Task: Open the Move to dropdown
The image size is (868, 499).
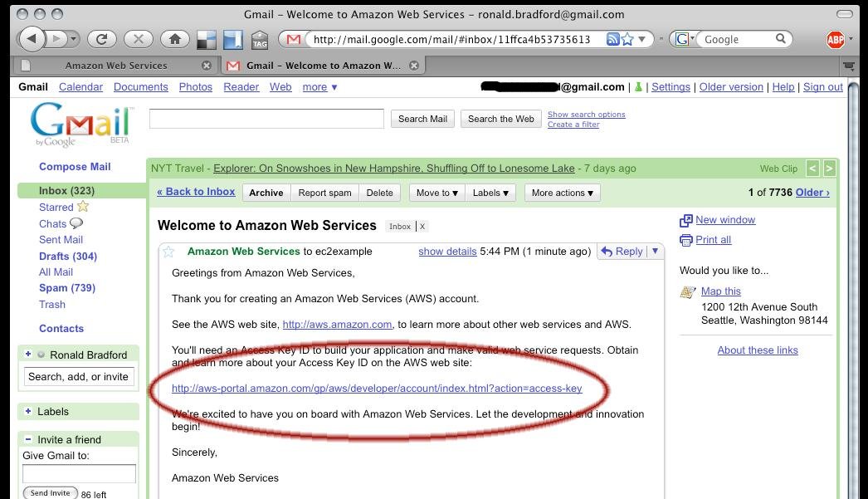Action: point(437,193)
